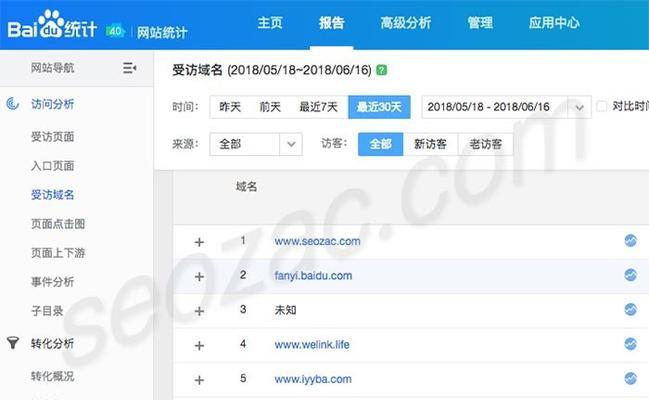Open 子目录 in sidebar
The image size is (649, 400).
pos(47,311)
